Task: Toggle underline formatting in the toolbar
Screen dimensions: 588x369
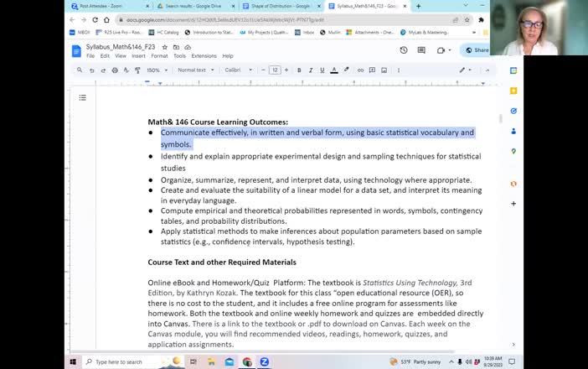Action: click(x=323, y=70)
